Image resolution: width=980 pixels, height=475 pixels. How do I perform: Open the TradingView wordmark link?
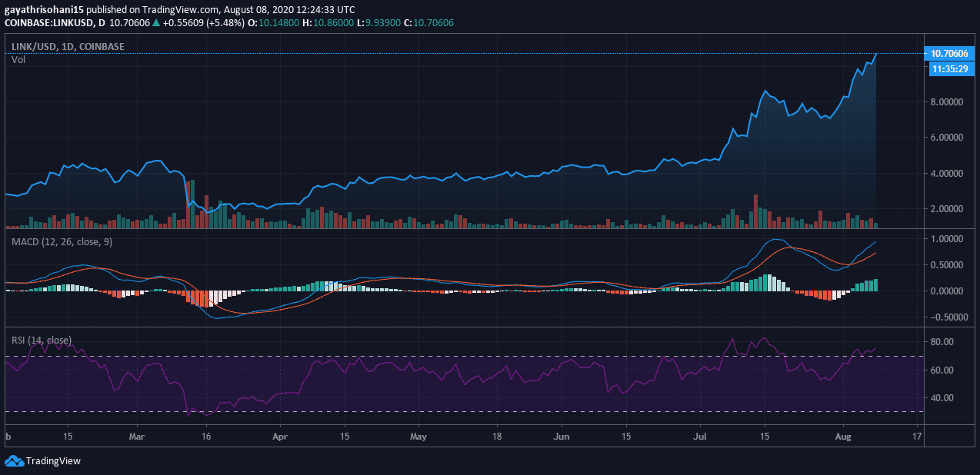(x=53, y=461)
